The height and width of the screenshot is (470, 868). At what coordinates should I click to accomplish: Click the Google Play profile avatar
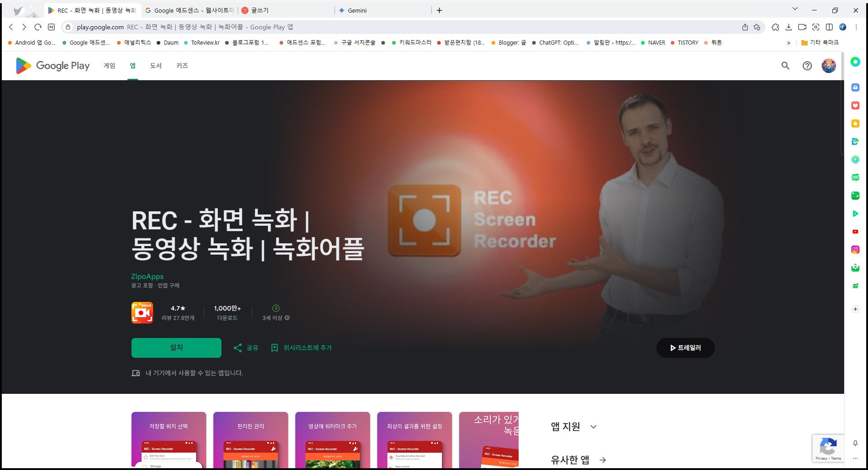pyautogui.click(x=829, y=66)
